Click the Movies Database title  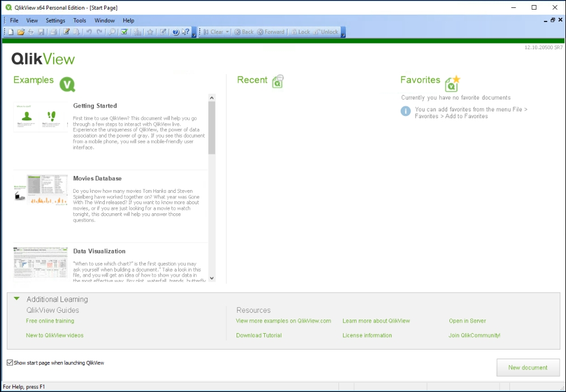(x=97, y=179)
